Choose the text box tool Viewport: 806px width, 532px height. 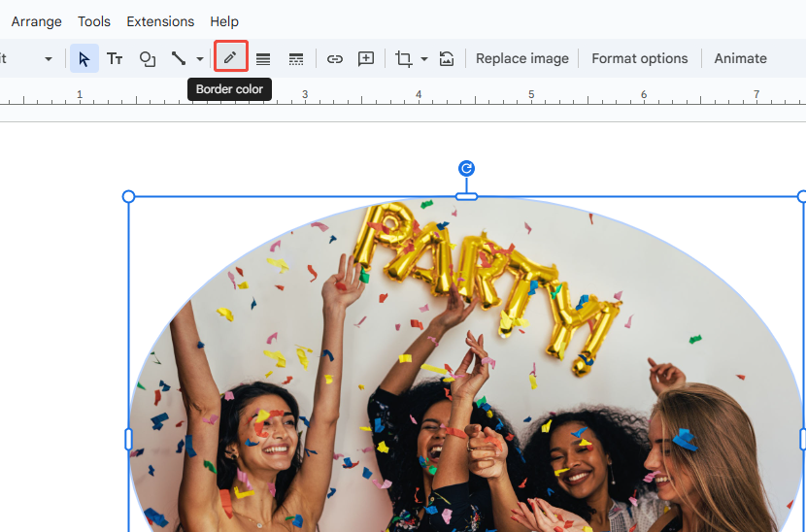tap(115, 58)
